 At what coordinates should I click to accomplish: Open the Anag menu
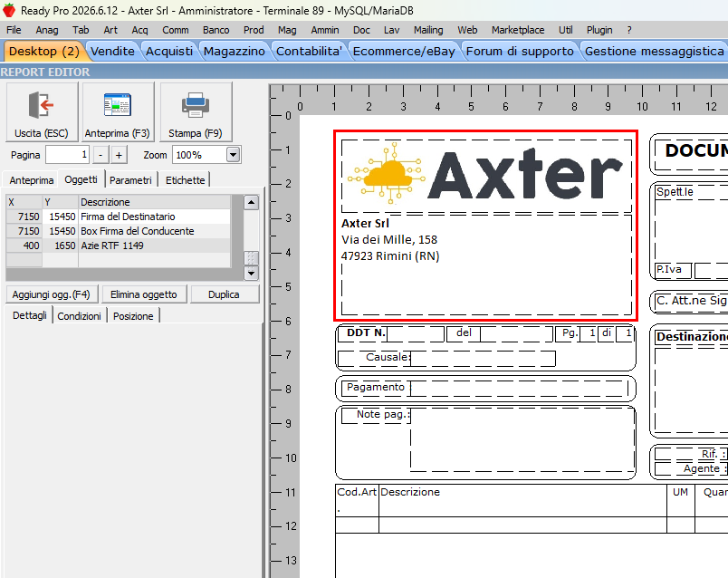pos(47,30)
